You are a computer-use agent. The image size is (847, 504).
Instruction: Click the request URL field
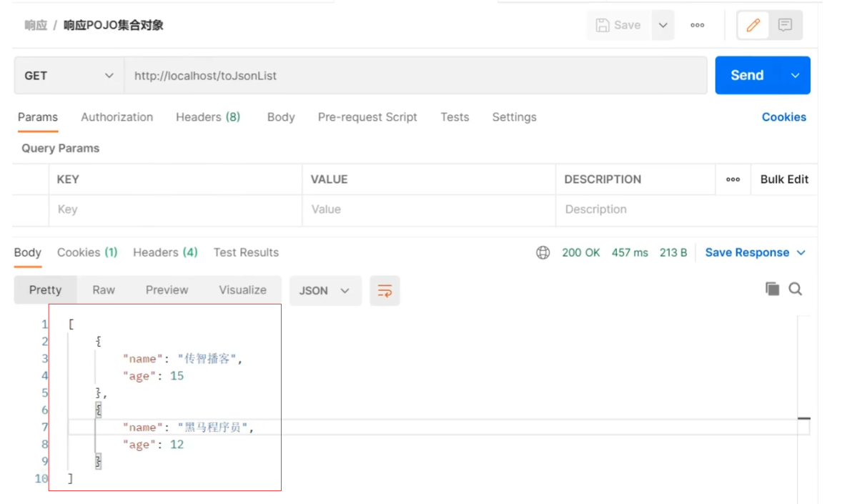point(415,76)
